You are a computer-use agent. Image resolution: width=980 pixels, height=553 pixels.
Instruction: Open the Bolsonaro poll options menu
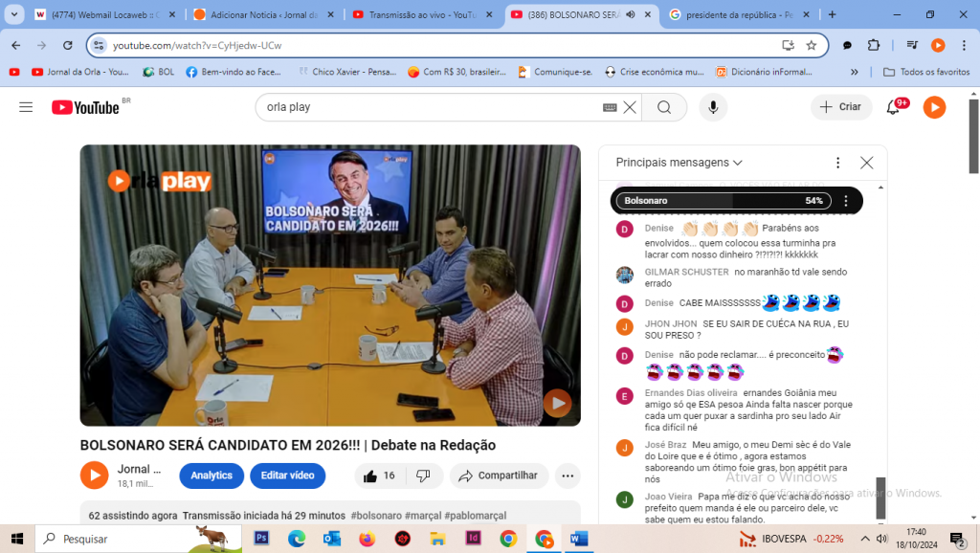click(x=846, y=201)
